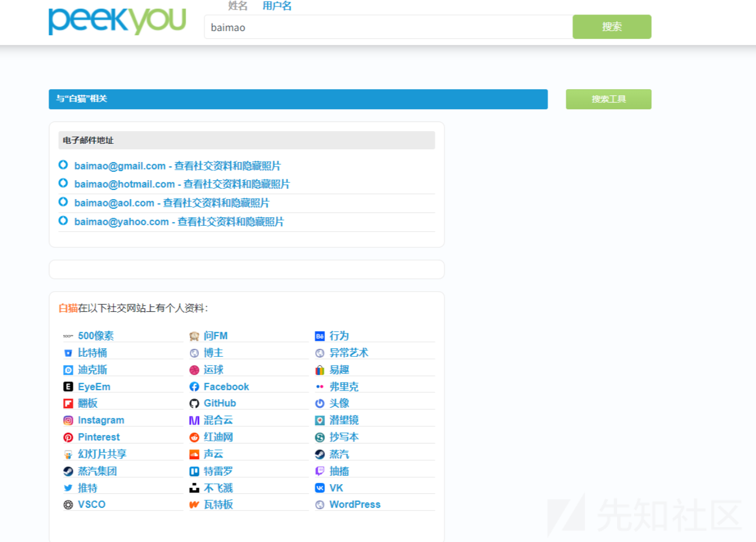
Task: Click the 蒸汽集团 Steam group icon
Action: click(x=68, y=471)
